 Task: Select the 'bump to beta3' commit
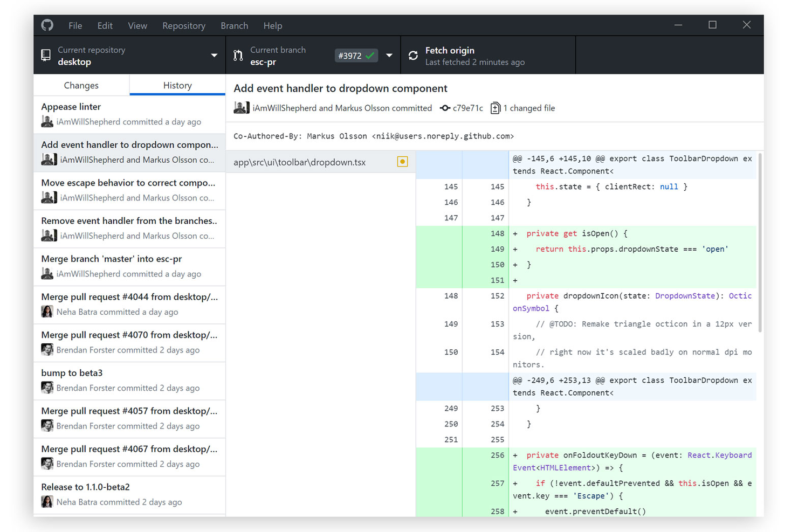(x=129, y=381)
